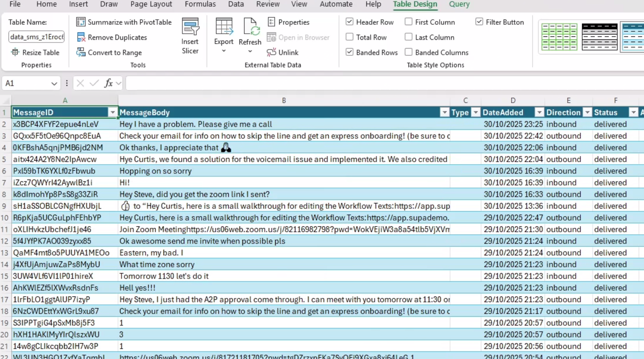
Task: Open the Insert Slicer tool
Action: pos(190,36)
